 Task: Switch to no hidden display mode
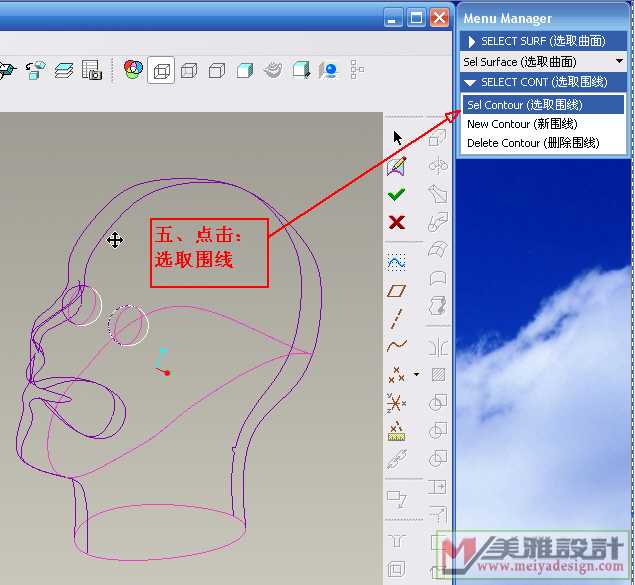[x=217, y=70]
